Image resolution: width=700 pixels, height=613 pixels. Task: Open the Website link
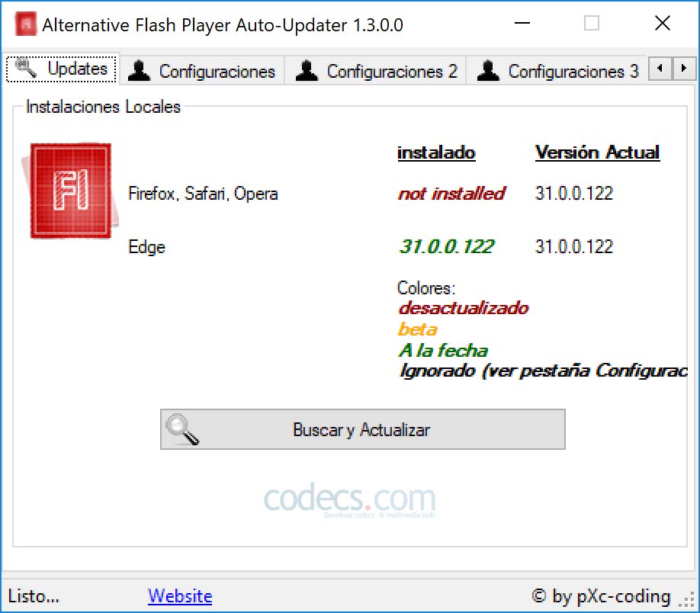click(180, 596)
